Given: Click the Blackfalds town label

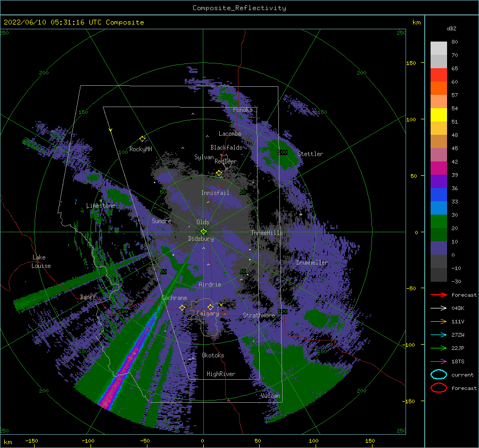Looking at the screenshot, I should pos(226,148).
